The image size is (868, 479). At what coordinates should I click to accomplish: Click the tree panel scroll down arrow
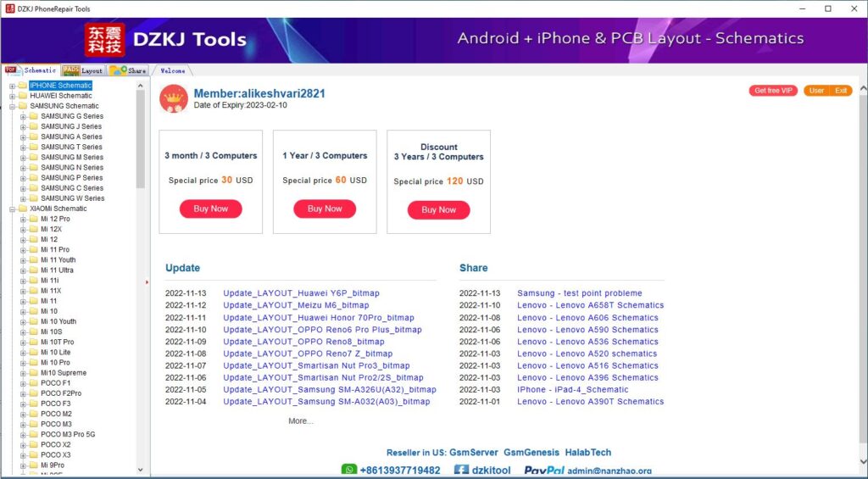pos(141,467)
